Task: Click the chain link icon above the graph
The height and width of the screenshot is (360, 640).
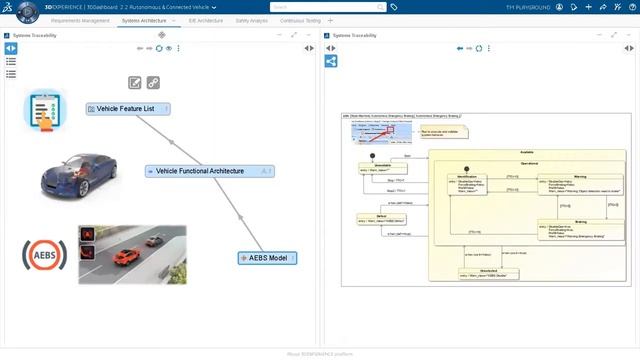Action: pos(153,83)
